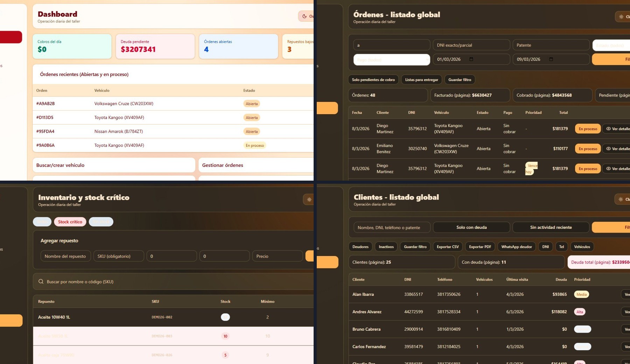This screenshot has height=364, width=630.
Task: Click the sun icon in Inventario header
Action: click(309, 199)
